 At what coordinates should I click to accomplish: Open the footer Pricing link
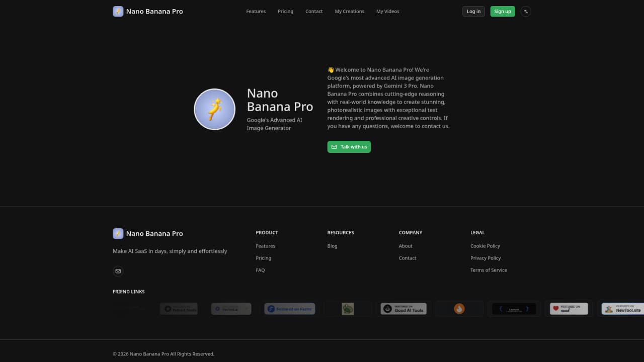(264, 258)
